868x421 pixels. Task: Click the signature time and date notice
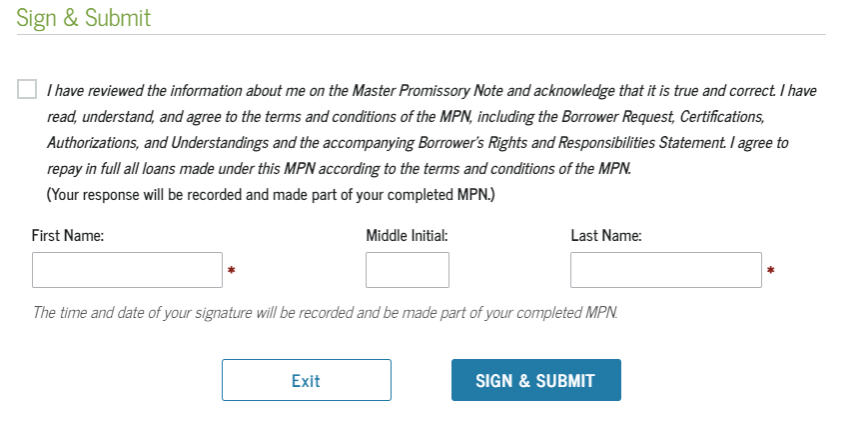tap(326, 312)
